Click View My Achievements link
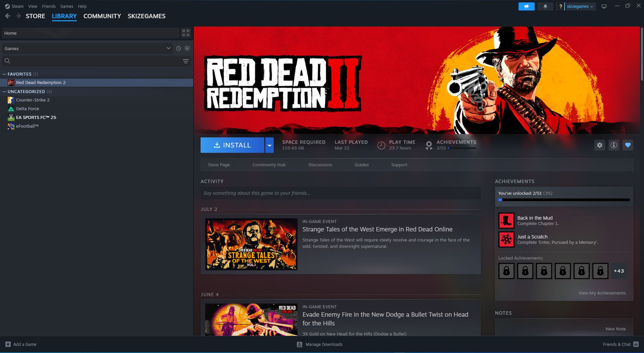 (x=602, y=293)
